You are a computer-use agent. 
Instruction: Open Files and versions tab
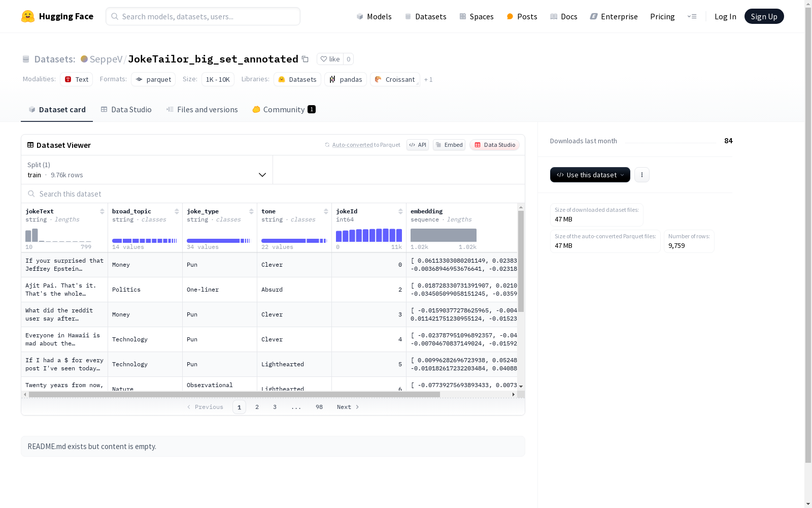click(202, 109)
